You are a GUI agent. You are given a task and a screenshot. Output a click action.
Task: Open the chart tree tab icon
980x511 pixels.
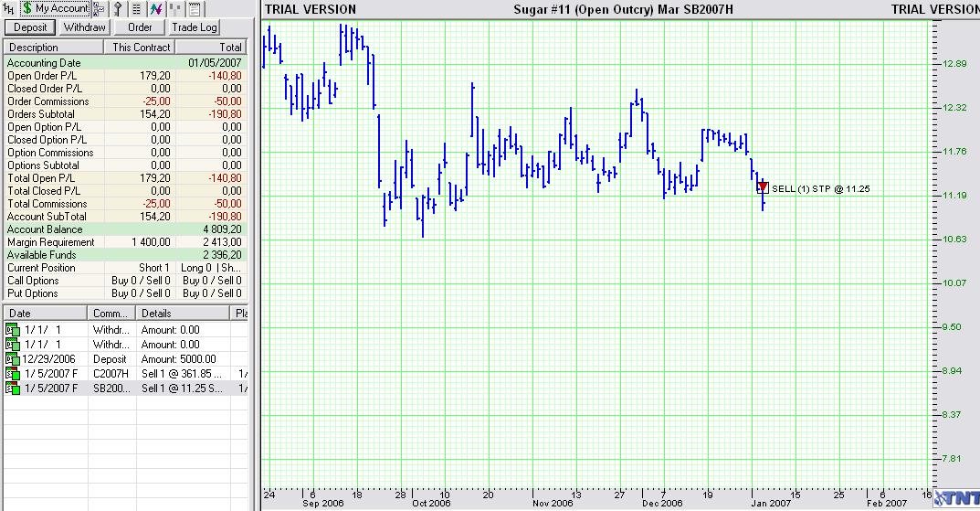pyautogui.click(x=100, y=9)
